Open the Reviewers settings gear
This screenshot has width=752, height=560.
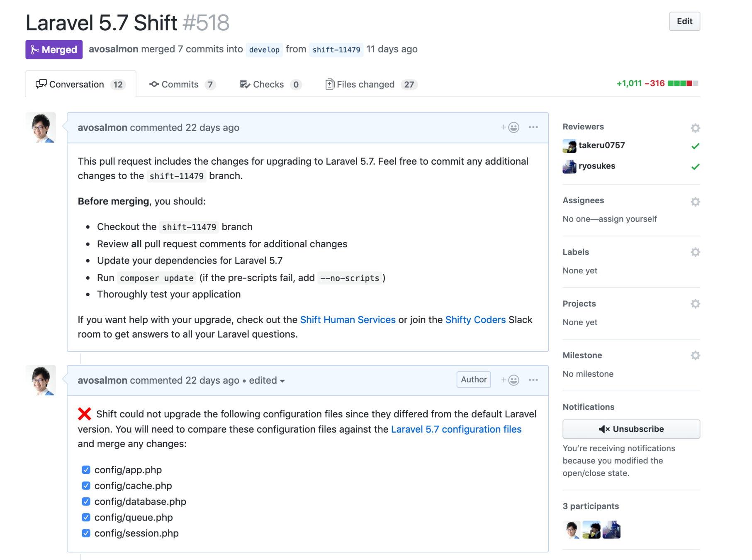(695, 128)
